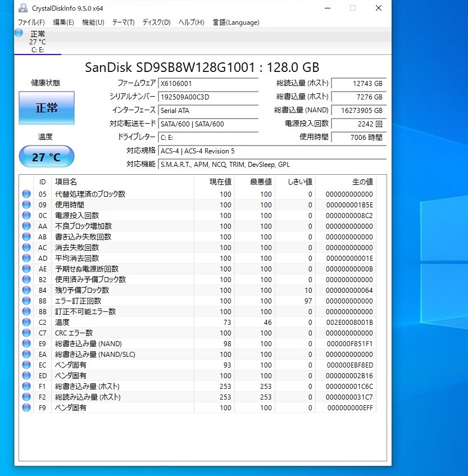Open the ディスク(D) menu
This screenshot has width=468, height=476.
click(x=156, y=22)
